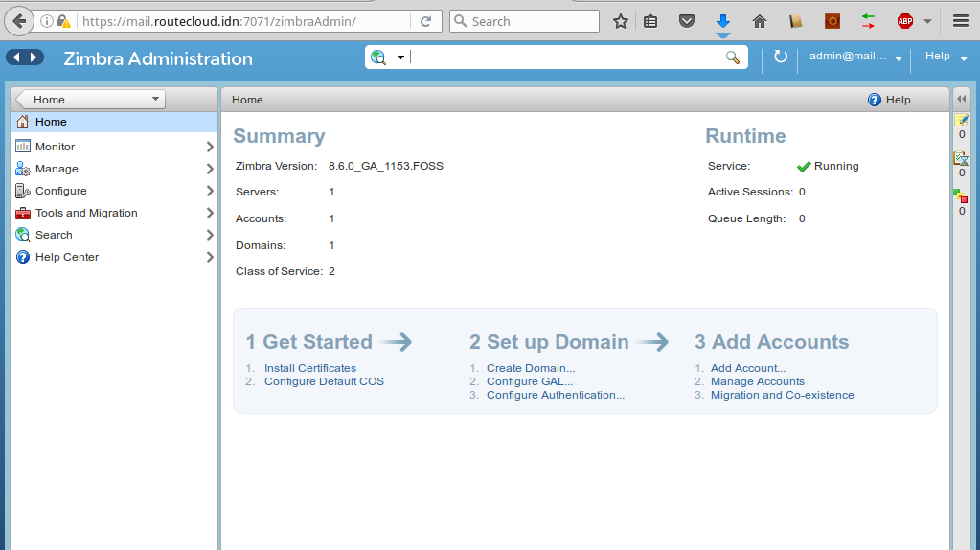Click the tan notebook extension icon
Image resolution: width=980 pixels, height=550 pixels.
point(796,21)
